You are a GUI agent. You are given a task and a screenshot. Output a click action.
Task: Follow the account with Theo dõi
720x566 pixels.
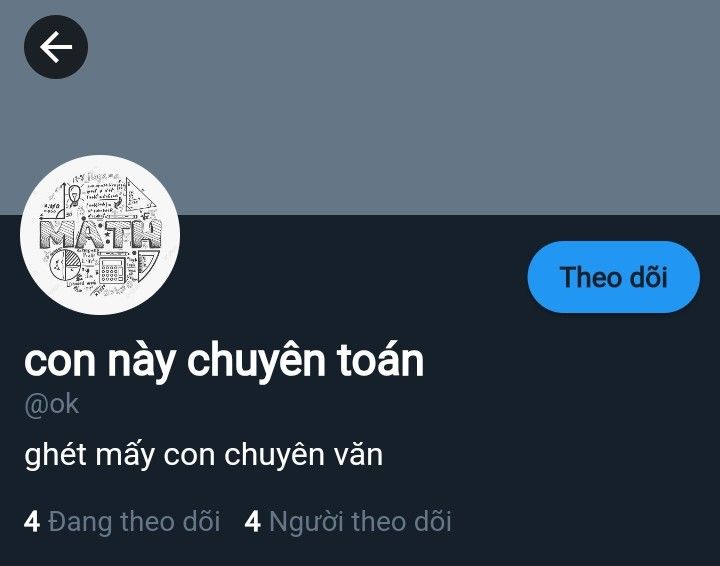[x=613, y=277]
